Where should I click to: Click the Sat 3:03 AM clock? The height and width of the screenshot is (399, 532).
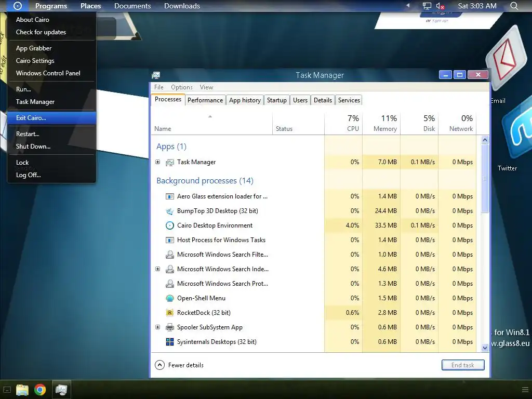[477, 6]
